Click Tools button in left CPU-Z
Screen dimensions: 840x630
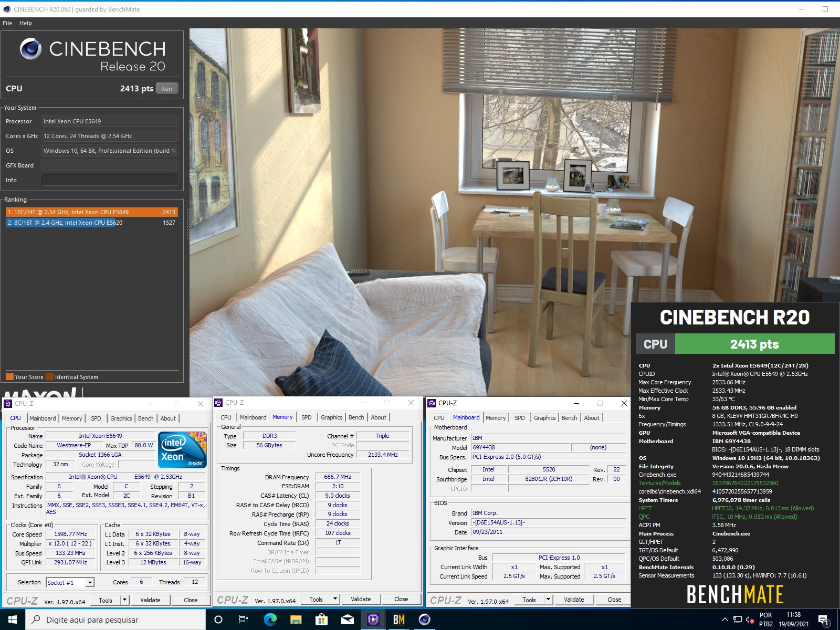point(106,600)
